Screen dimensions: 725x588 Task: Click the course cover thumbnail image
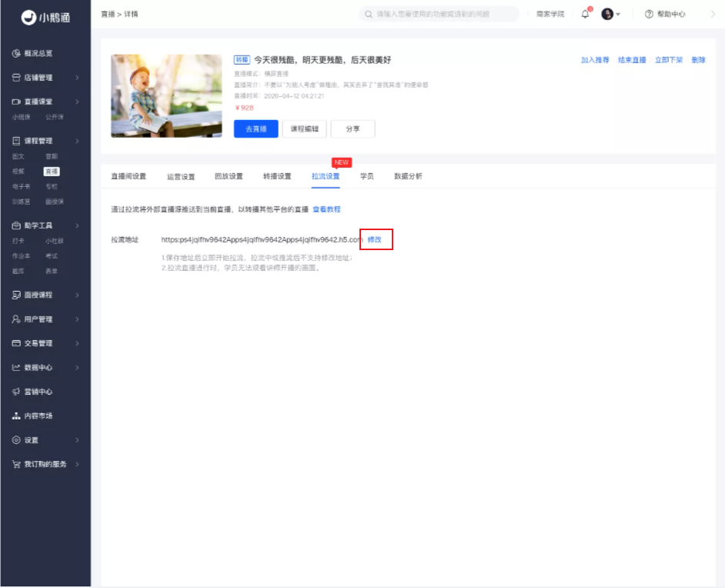point(166,96)
